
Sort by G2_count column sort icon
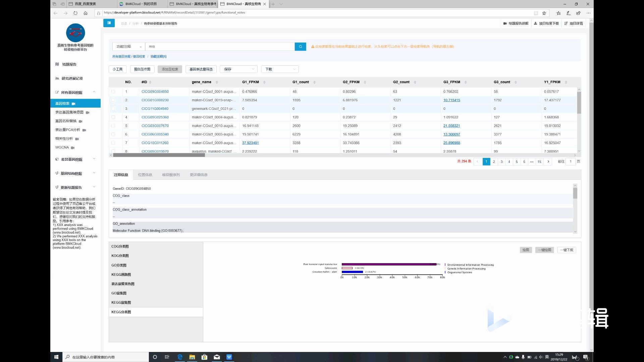[415, 82]
